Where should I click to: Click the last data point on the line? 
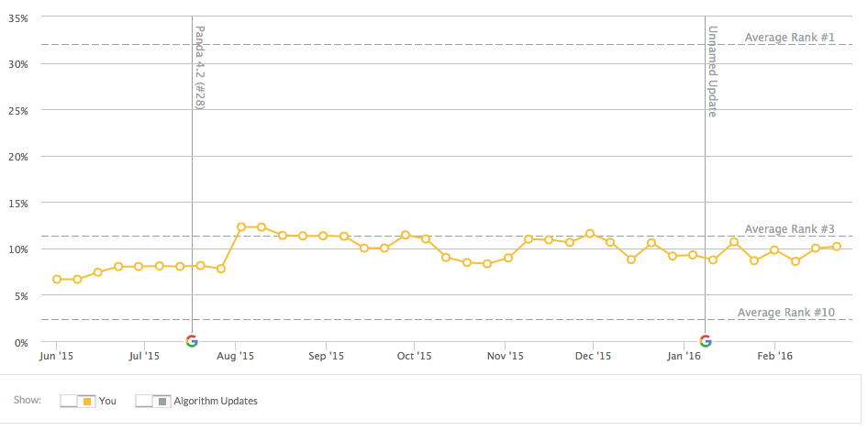pyautogui.click(x=837, y=246)
